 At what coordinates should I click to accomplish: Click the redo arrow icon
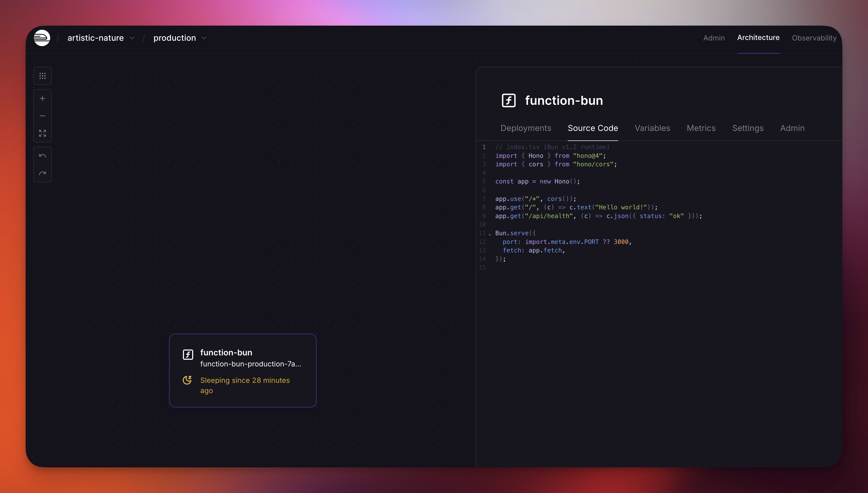pos(42,173)
